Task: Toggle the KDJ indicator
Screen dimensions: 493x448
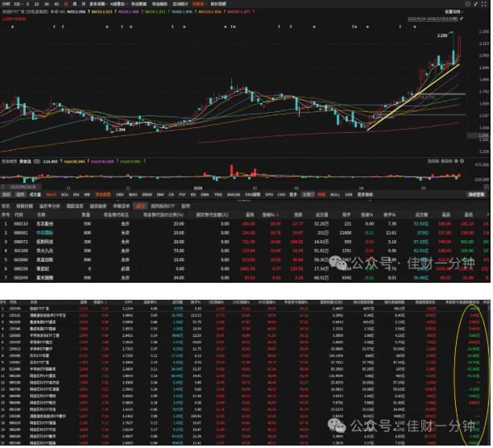Action: click(65, 196)
